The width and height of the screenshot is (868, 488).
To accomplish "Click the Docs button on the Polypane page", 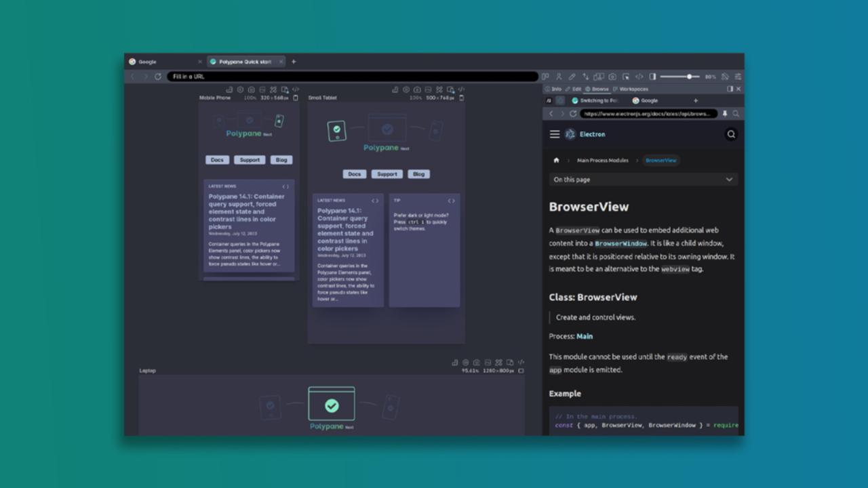I will coord(217,159).
